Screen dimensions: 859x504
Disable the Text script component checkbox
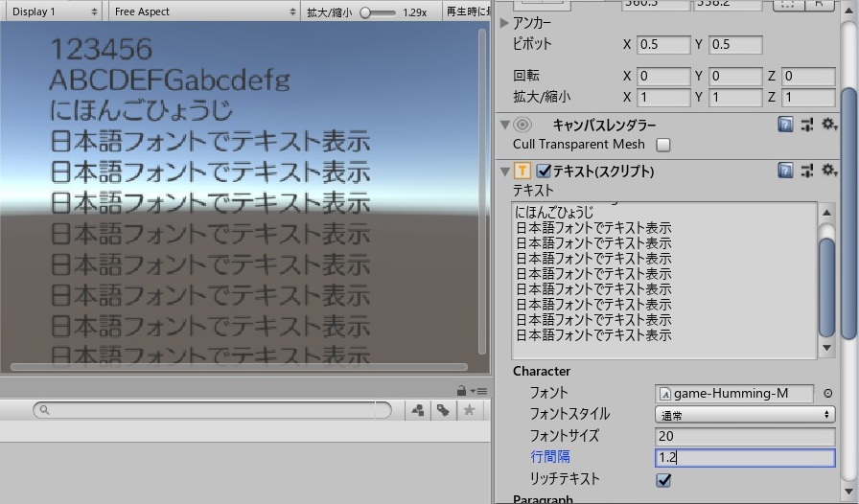pyautogui.click(x=544, y=172)
